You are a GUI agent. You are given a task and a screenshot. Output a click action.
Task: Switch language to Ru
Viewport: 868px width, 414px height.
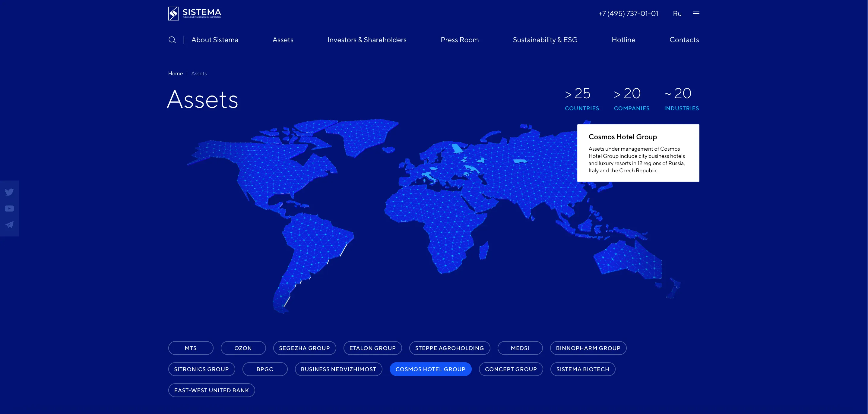677,14
